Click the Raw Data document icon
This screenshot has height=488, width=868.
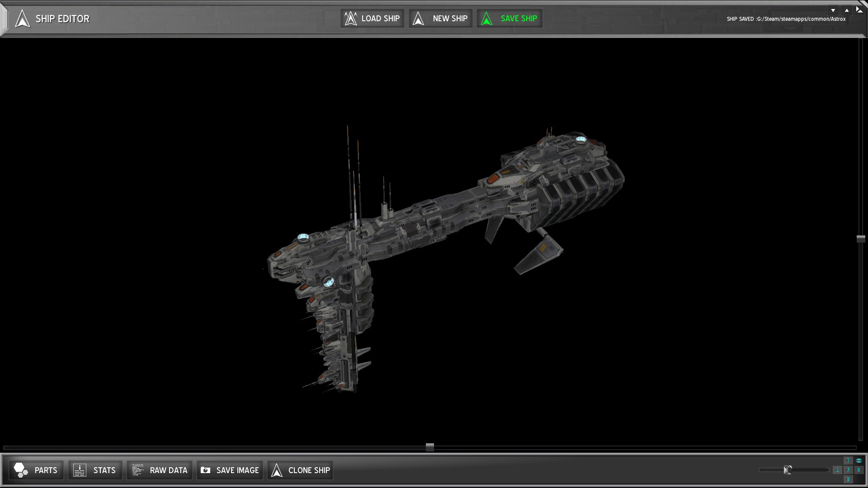pos(137,470)
